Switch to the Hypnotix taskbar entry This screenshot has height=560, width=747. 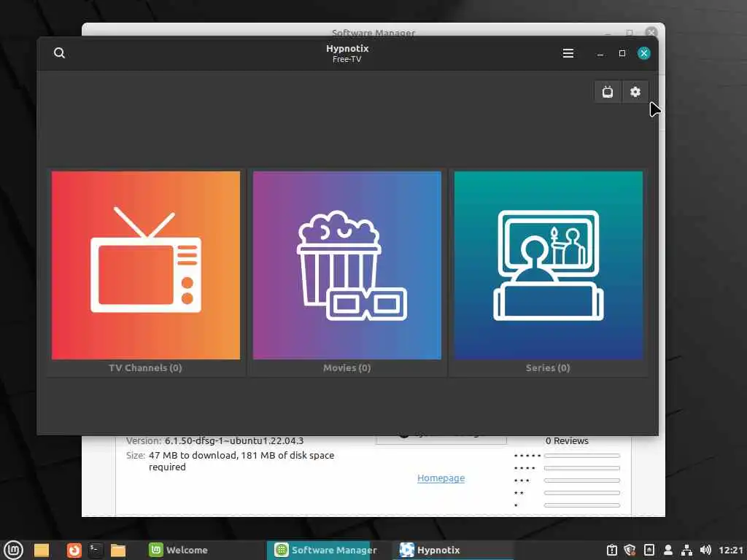[x=452, y=550]
